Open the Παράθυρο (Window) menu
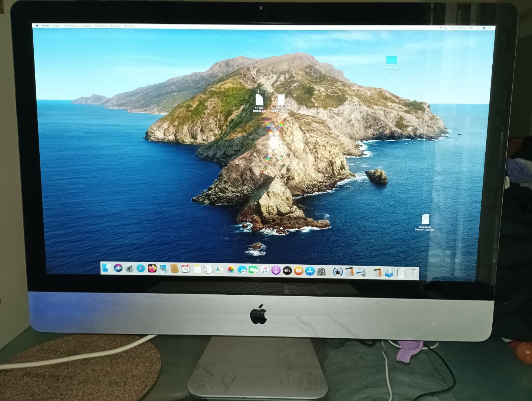The height and width of the screenshot is (401, 532). (116, 26)
